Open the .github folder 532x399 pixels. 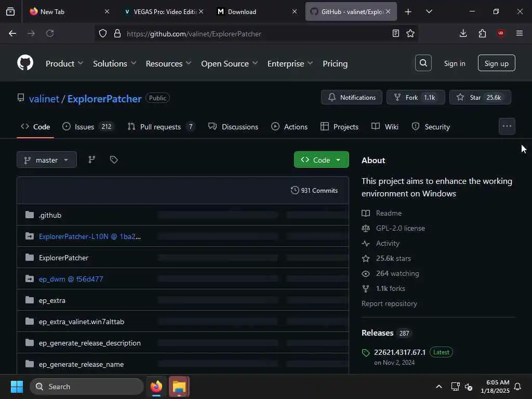point(50,215)
